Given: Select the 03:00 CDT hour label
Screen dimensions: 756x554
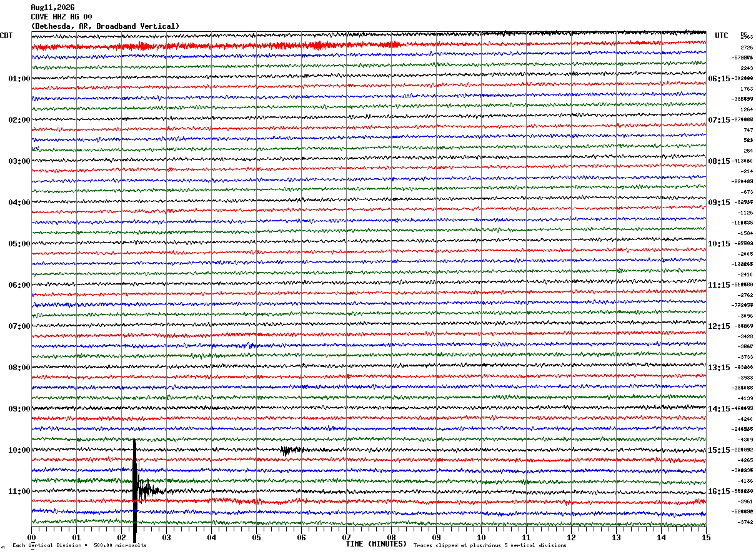Looking at the screenshot, I should coord(19,161).
